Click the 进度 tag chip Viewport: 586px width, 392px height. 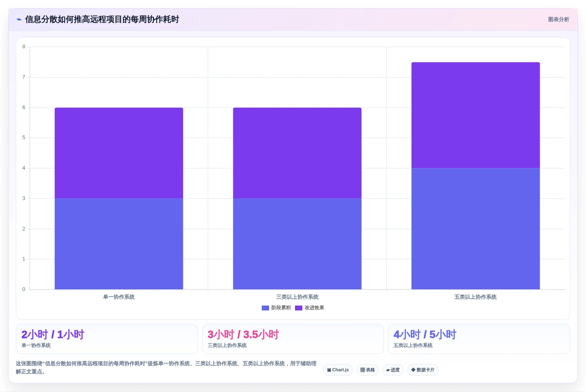pos(393,370)
